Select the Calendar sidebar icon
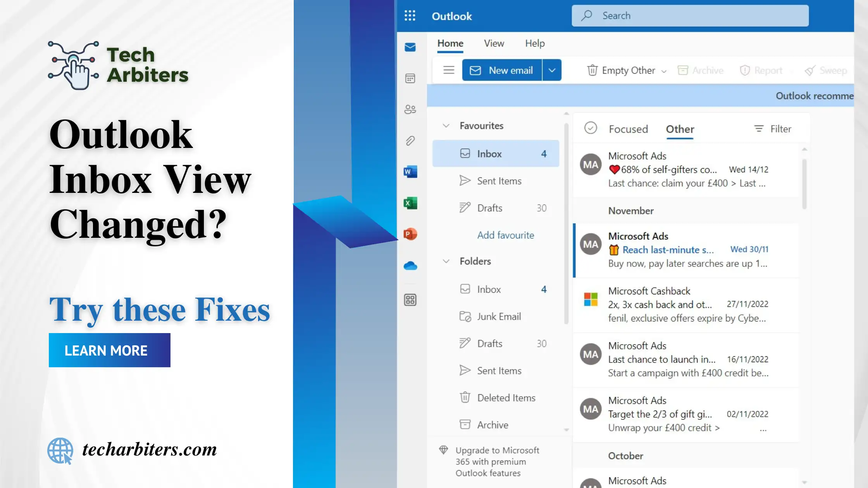Screen dimensions: 868x488 coord(411,78)
